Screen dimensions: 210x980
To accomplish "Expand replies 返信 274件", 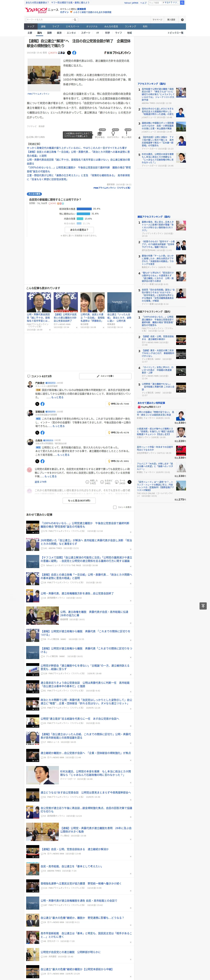I will coord(40,482).
